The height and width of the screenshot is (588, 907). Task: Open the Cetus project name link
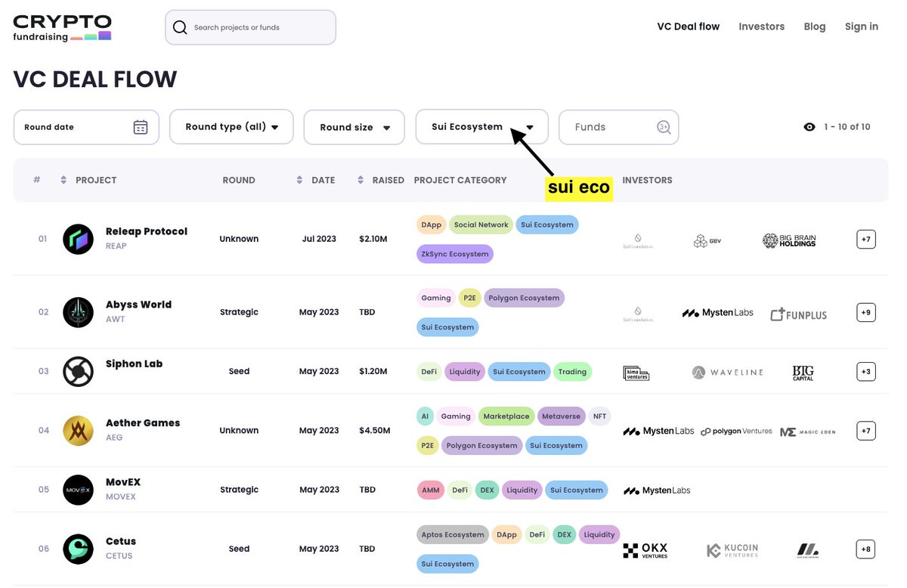(121, 541)
